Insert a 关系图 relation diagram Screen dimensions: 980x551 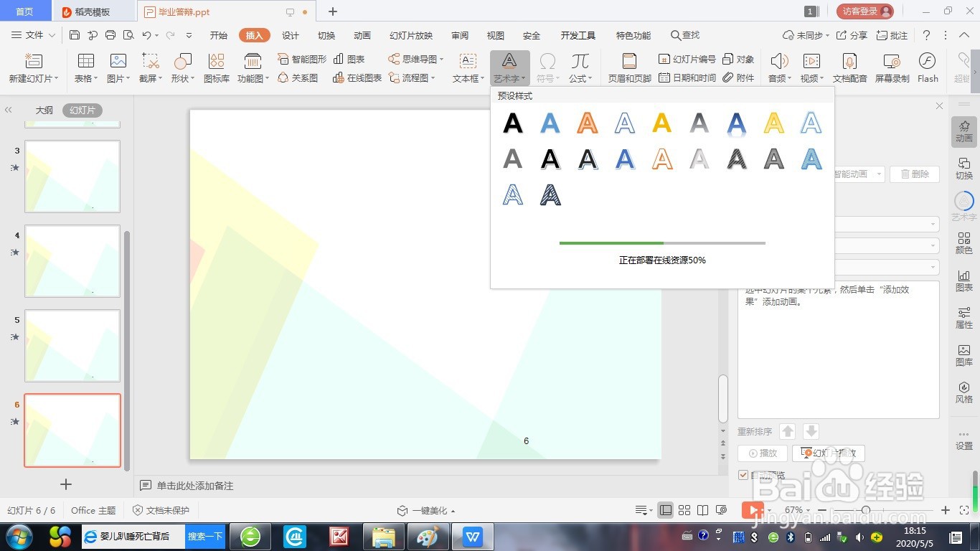298,77
